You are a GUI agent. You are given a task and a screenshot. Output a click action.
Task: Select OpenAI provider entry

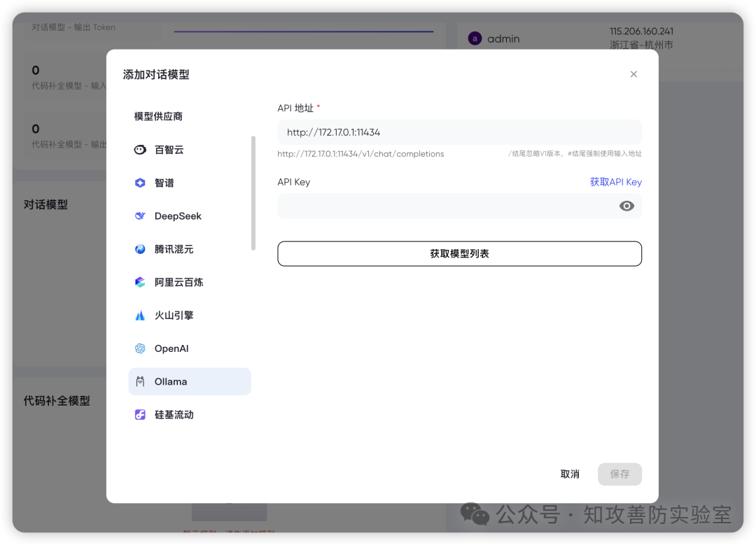tap(190, 348)
